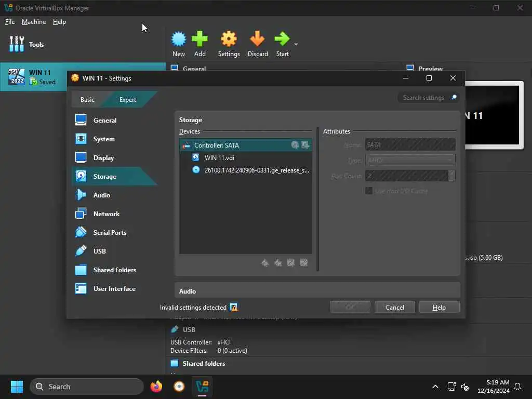Viewport: 532px width, 399px height.
Task: Select Tools in the manager sidebar
Action: point(26,44)
